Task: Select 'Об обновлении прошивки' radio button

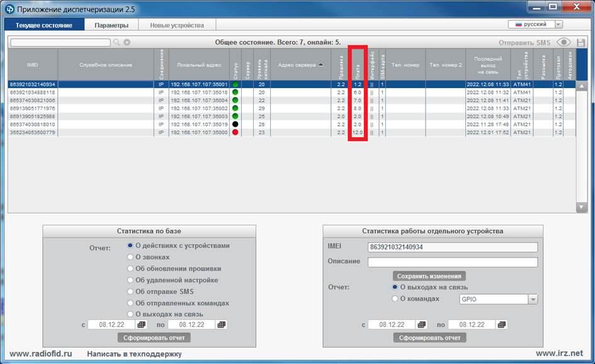Action: pos(130,268)
